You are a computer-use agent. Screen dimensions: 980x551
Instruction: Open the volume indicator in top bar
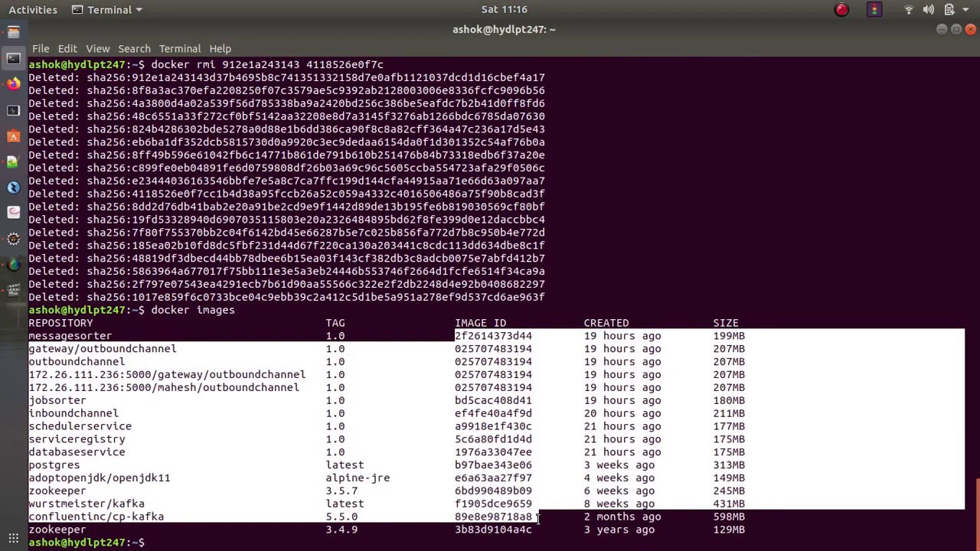(x=928, y=10)
